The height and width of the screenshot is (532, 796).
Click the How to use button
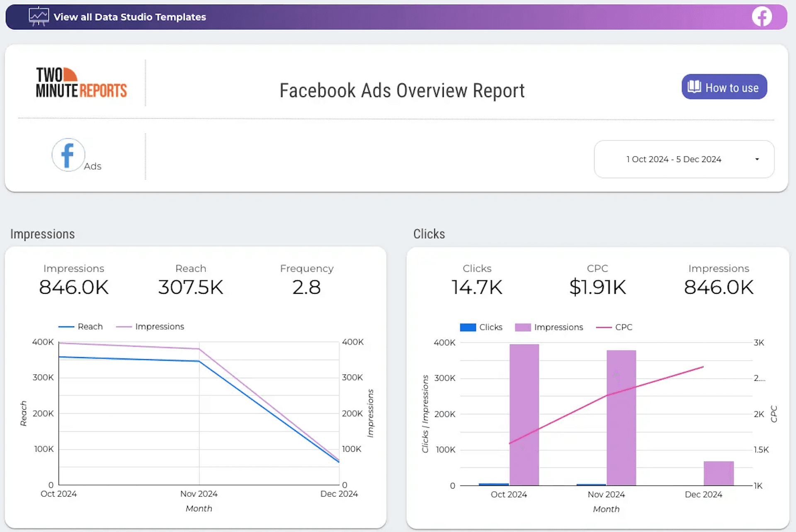724,87
